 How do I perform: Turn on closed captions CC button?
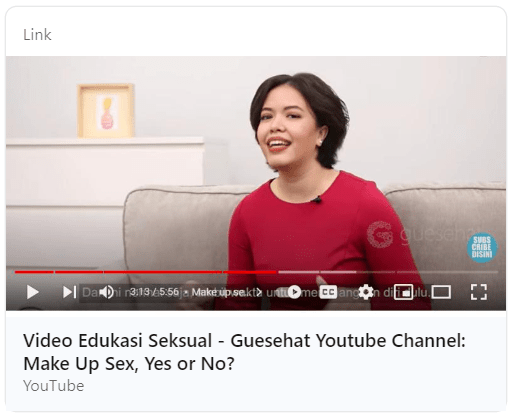328,292
